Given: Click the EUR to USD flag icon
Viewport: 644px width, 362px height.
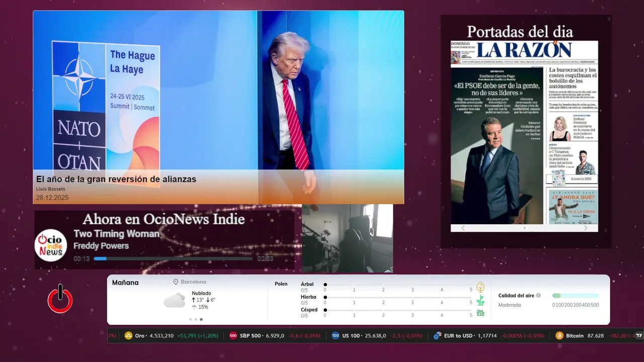Looking at the screenshot, I should pyautogui.click(x=438, y=336).
